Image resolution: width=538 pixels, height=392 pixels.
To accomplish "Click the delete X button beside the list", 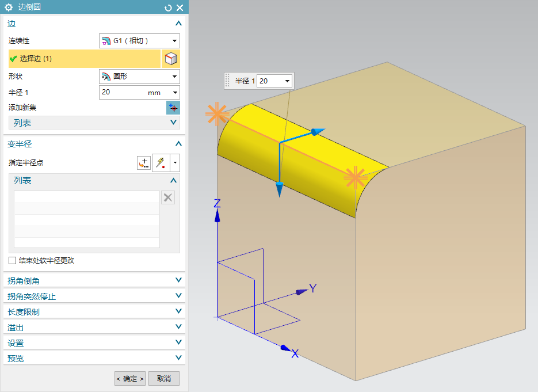I will (168, 197).
